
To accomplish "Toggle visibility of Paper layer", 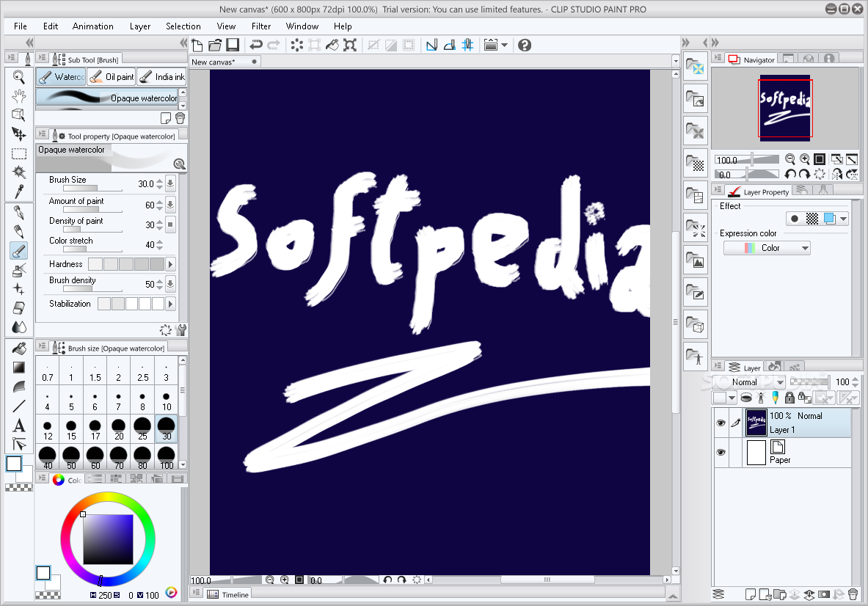I will [721, 452].
